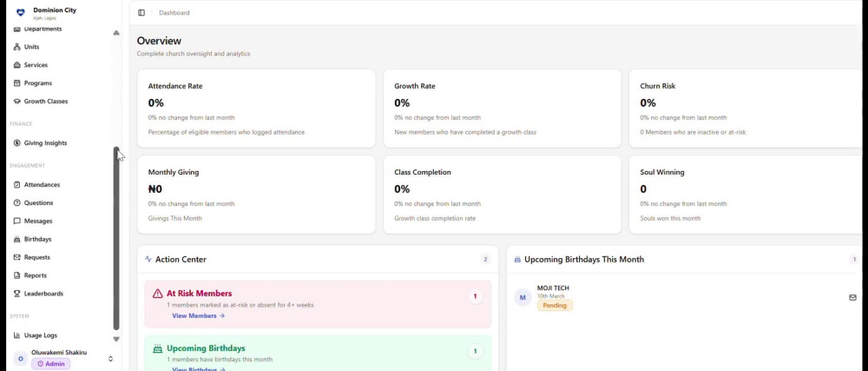Click the Dominion City church name
The height and width of the screenshot is (371, 868).
click(55, 10)
